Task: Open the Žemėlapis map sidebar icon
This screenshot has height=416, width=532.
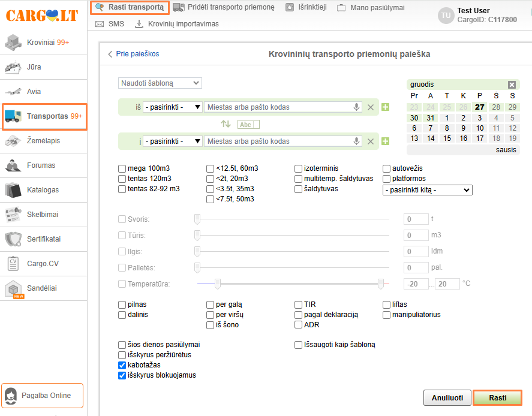Action: [13, 141]
